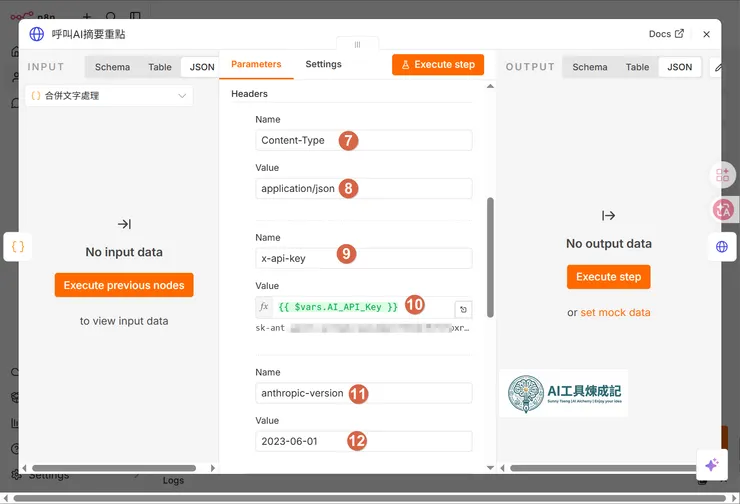740x504 pixels.
Task: Click the parameters scroll down arrow
Action: (x=490, y=468)
